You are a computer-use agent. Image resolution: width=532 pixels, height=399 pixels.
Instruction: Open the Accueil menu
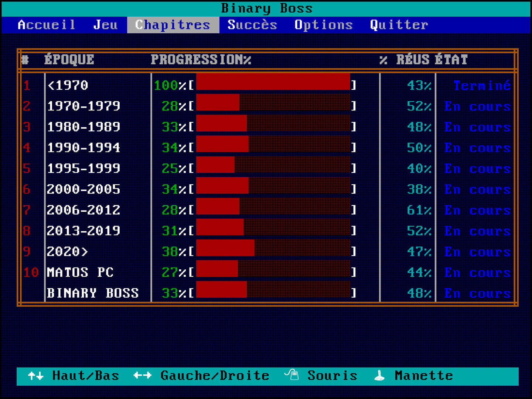click(x=47, y=25)
